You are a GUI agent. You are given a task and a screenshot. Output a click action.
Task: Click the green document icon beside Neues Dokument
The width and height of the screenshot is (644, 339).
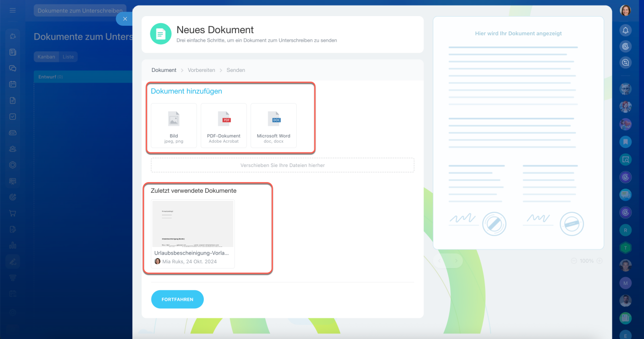pyautogui.click(x=160, y=34)
